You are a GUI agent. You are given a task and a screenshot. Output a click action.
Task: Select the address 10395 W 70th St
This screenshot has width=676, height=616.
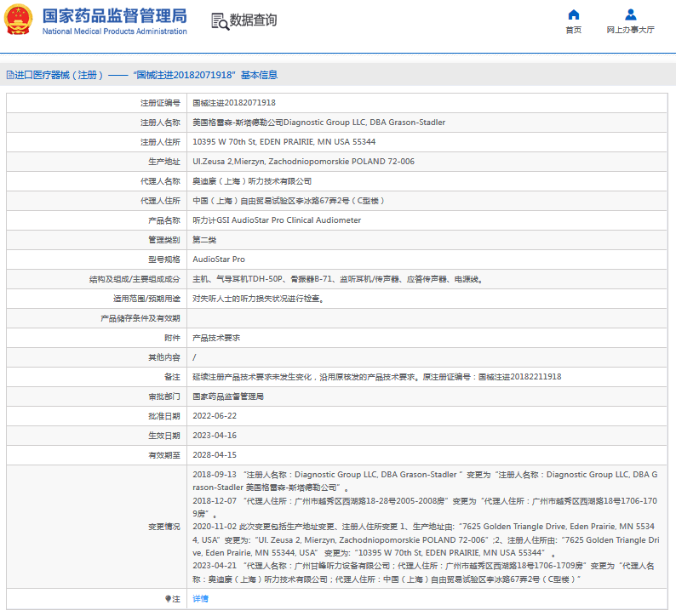[284, 142]
